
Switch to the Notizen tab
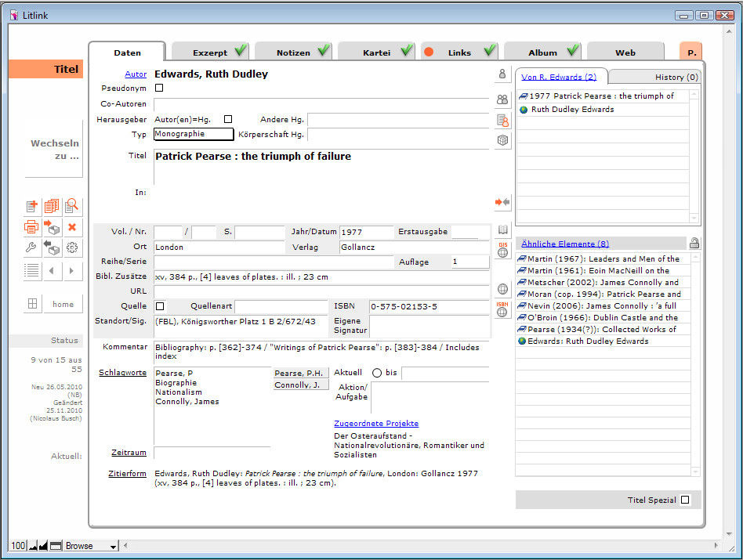point(293,52)
